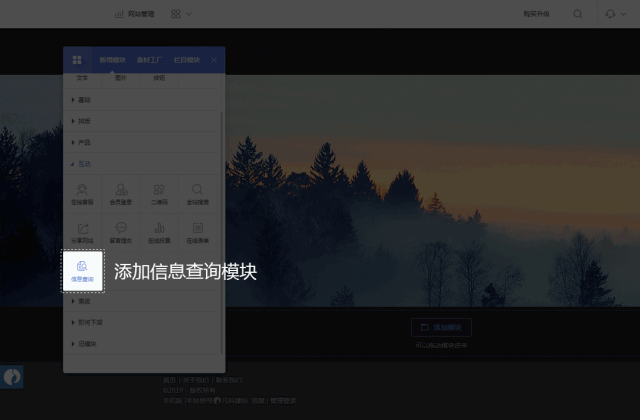Screen dimensions: 640x420
Task: Switch to the 新增模块 tab
Action: pyautogui.click(x=113, y=60)
